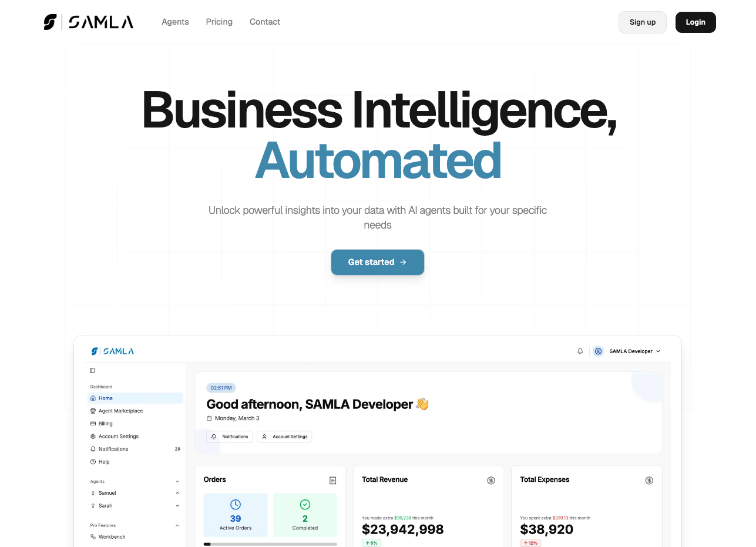Screen dimensions: 756x547
Task: Click the Total Revenue dollar icon
Action: coord(491,481)
